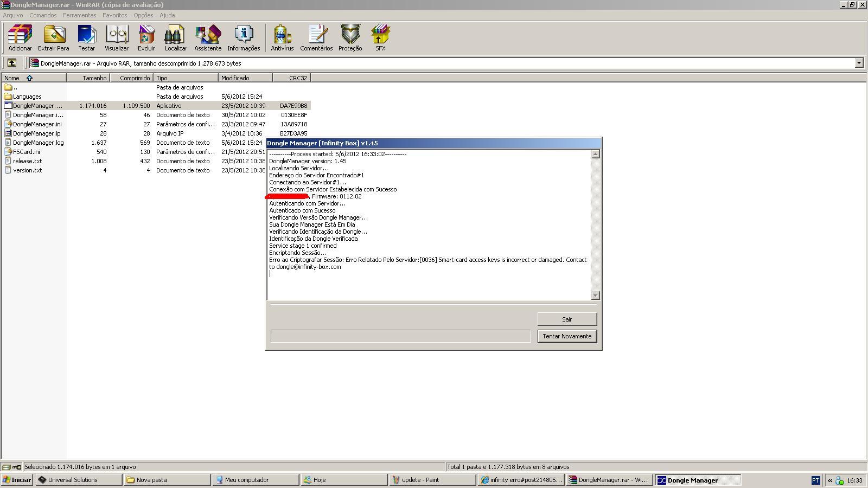This screenshot has height=488, width=868.
Task: Click the status bar key icon
Action: 16,467
